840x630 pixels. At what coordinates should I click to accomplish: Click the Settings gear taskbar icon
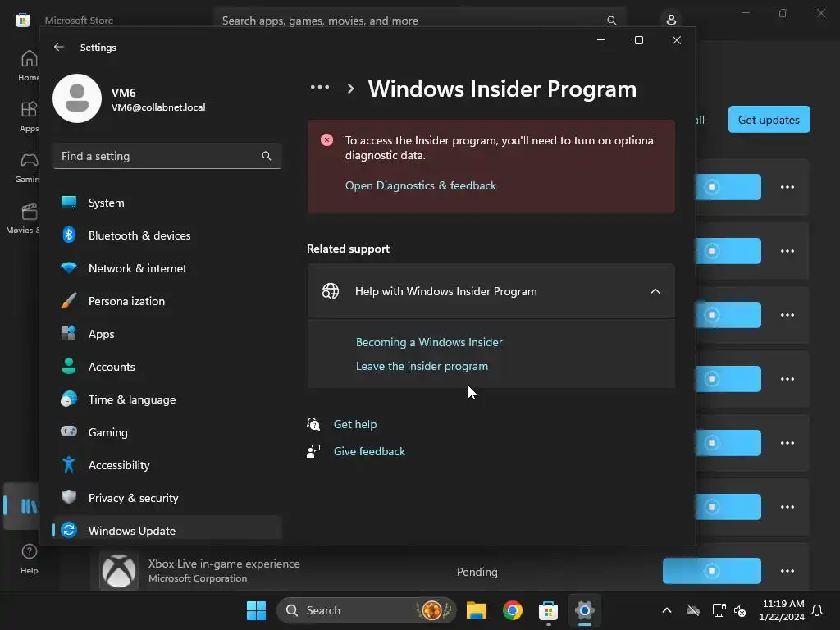[x=584, y=610]
